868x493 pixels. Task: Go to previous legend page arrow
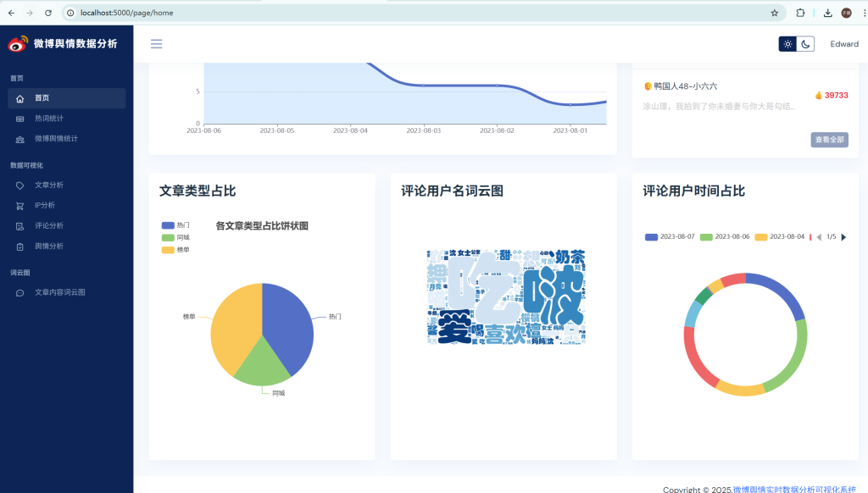pyautogui.click(x=819, y=237)
